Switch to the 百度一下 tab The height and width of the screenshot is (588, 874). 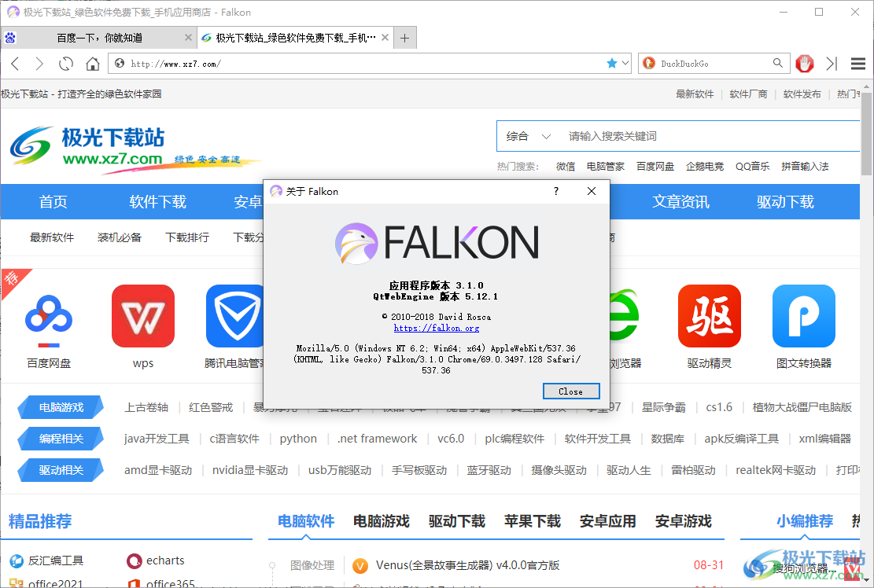coord(102,37)
